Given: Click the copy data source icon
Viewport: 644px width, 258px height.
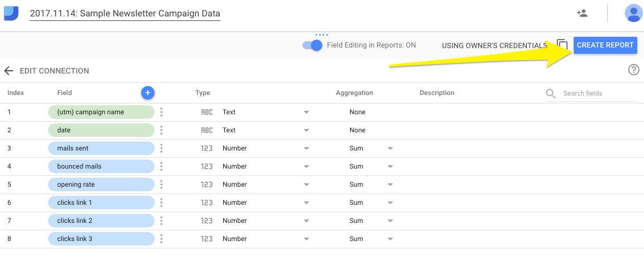Looking at the screenshot, I should [562, 45].
